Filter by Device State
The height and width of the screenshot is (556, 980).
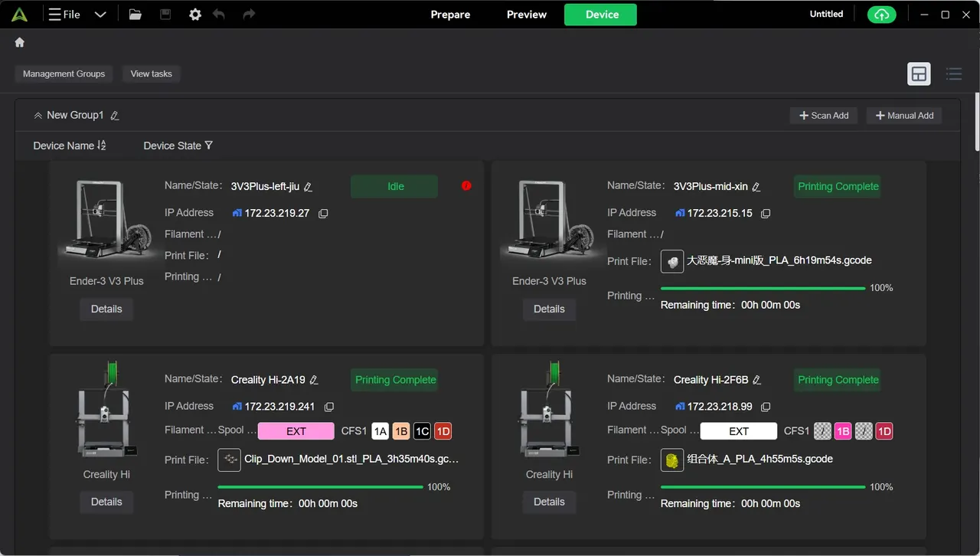pos(178,146)
